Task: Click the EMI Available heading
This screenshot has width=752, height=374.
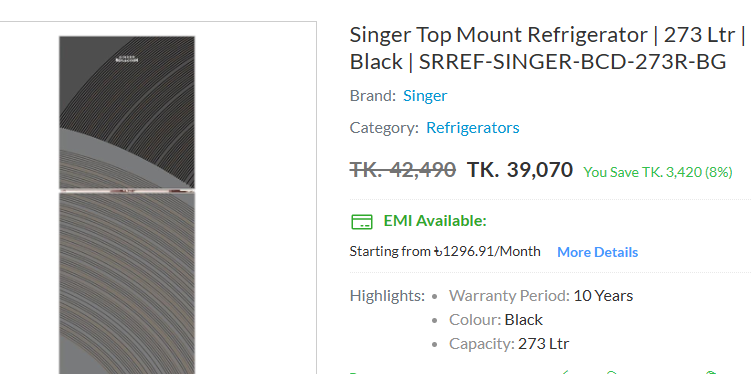Action: (435, 221)
